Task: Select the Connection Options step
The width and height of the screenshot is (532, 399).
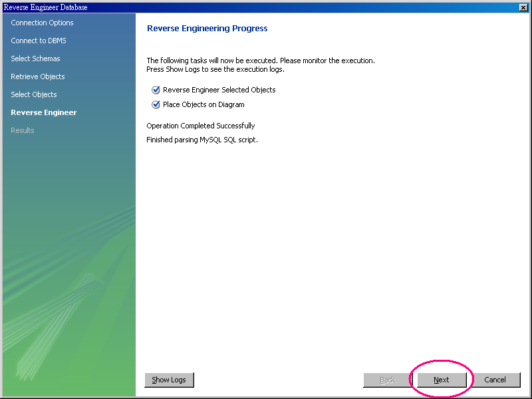Action: 42,23
